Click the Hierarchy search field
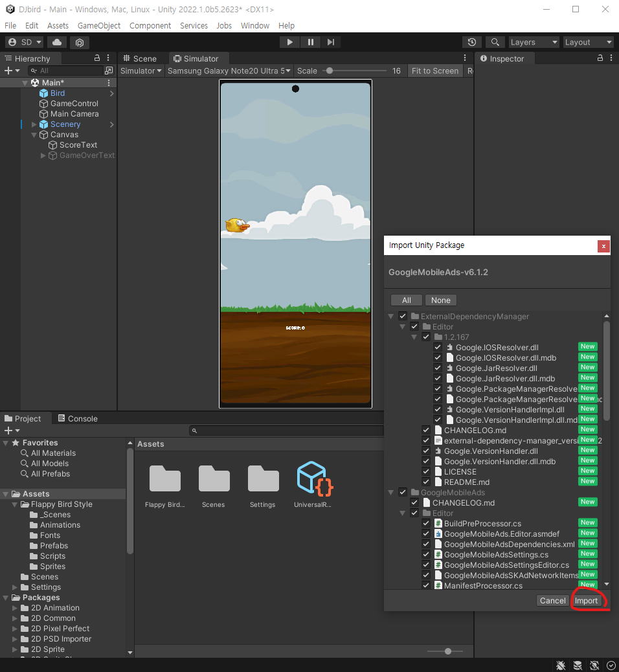Viewport: 619px width, 672px height. click(65, 71)
